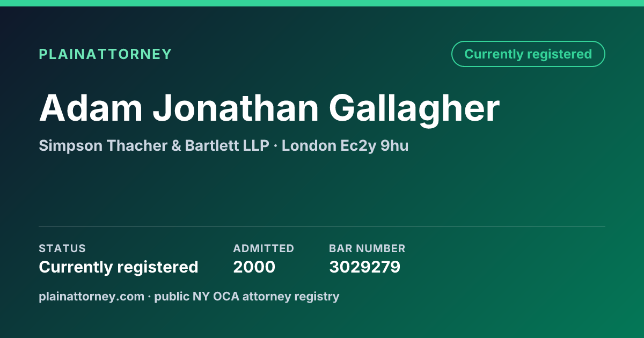The height and width of the screenshot is (338, 644).
Task: Select the bar number 3029279
Action: [365, 267]
